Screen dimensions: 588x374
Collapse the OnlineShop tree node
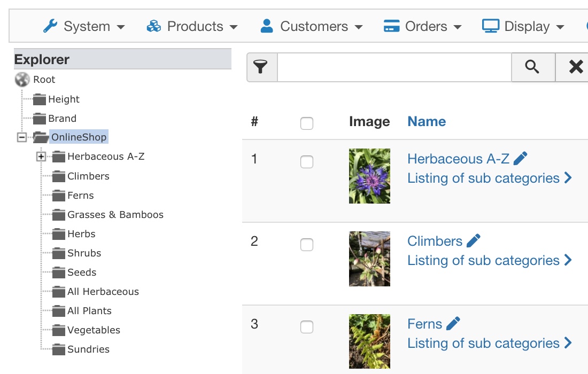[x=21, y=137]
